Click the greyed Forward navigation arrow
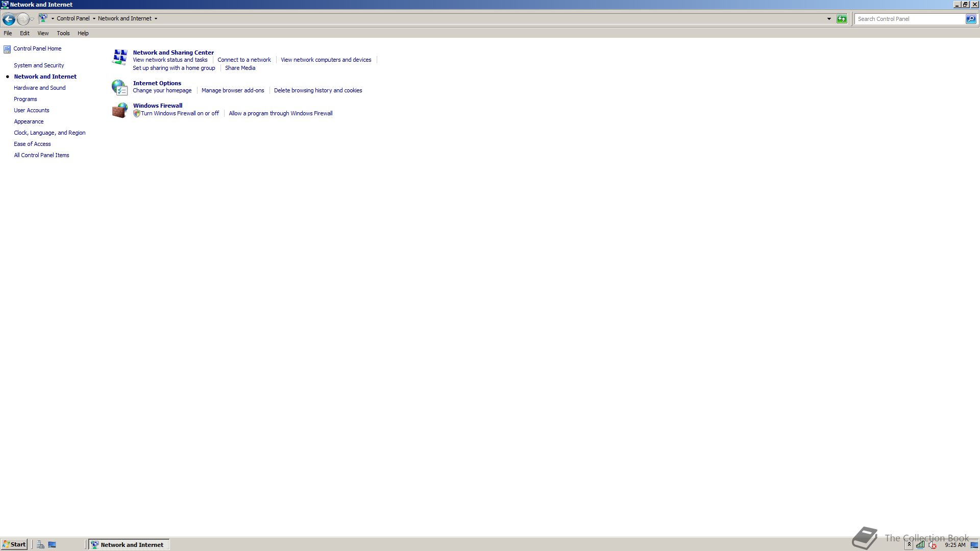Image resolution: width=980 pixels, height=551 pixels. click(22, 19)
